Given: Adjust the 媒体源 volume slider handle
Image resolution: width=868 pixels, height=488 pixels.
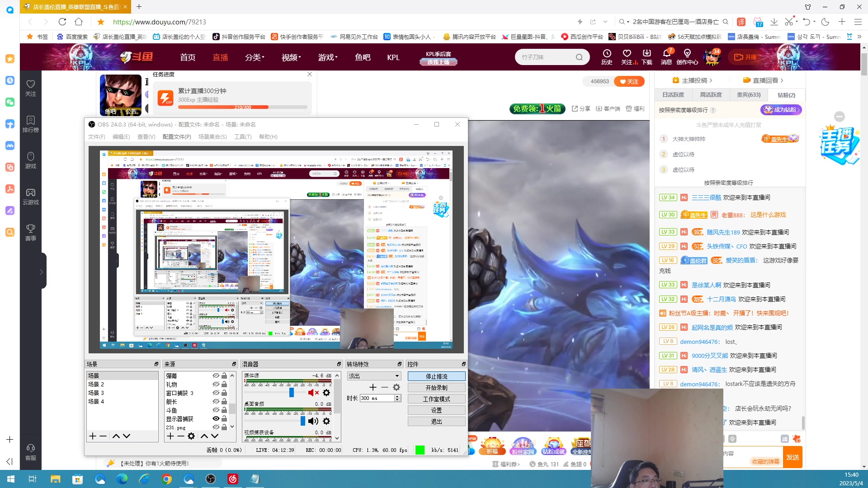Looking at the screenshot, I should click(x=292, y=393).
